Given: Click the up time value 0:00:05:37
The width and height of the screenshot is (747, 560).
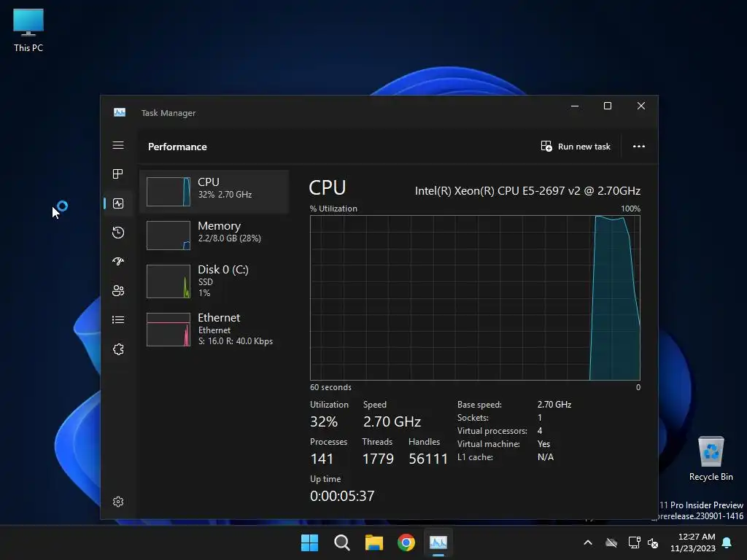Looking at the screenshot, I should coord(342,496).
